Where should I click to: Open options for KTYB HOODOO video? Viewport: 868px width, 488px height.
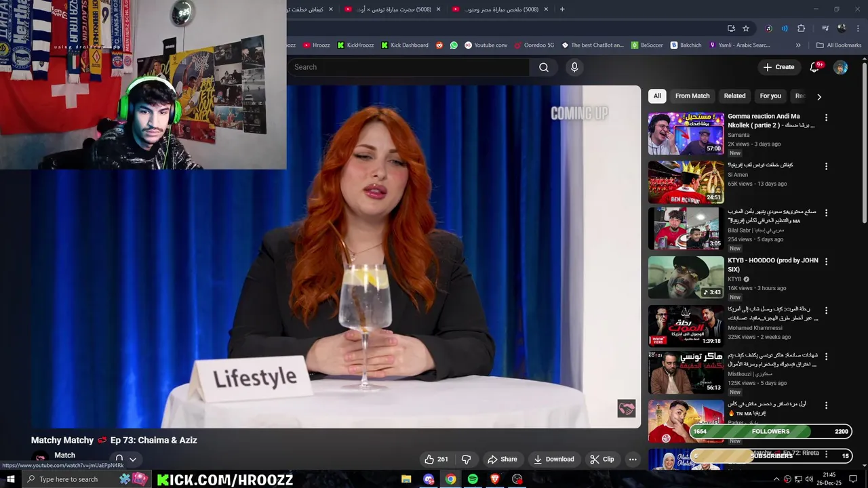pos(826,262)
